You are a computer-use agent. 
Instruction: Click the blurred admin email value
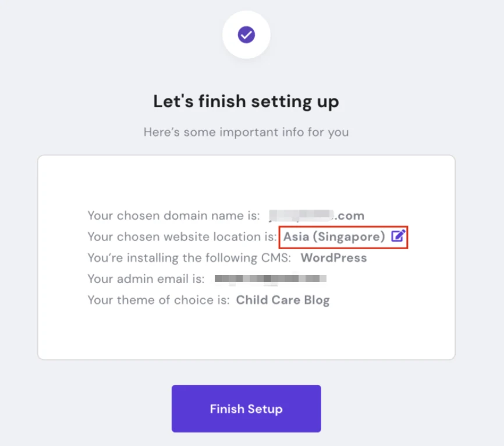click(x=270, y=278)
